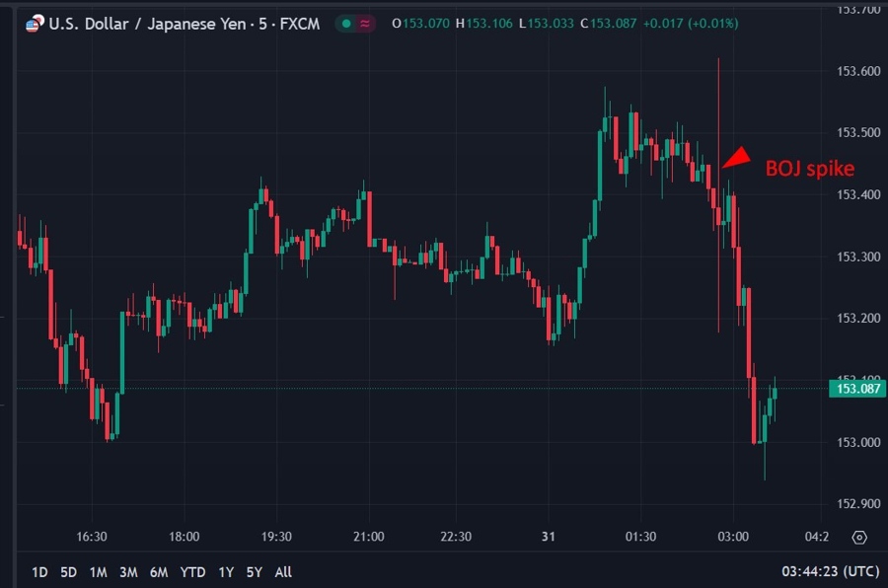Click the green market status dot
888x588 pixels.
coord(346,24)
